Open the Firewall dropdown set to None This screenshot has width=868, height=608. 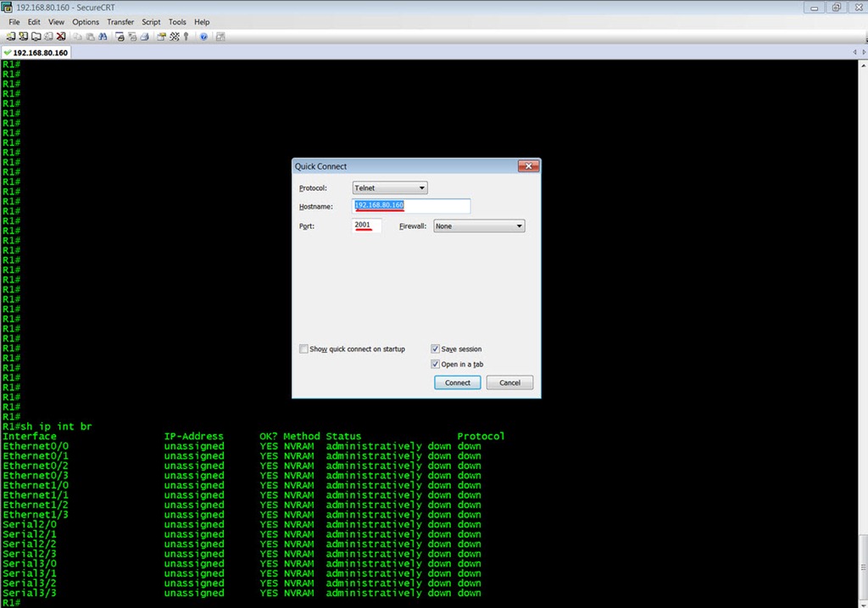(x=479, y=226)
